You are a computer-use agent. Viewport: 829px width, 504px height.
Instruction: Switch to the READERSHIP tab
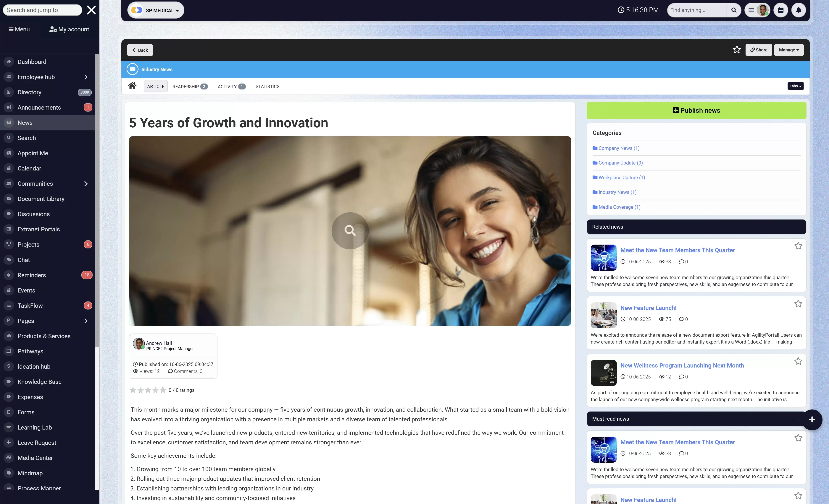point(186,86)
